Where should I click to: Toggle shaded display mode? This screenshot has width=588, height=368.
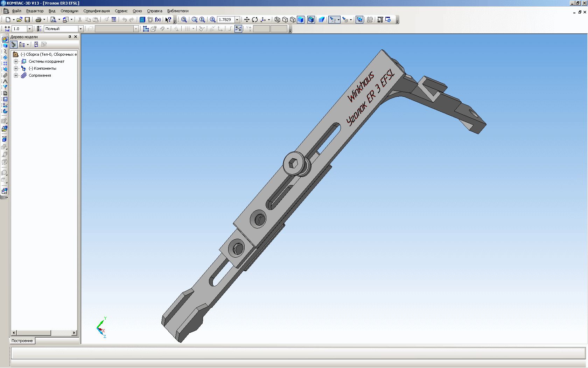click(x=301, y=20)
